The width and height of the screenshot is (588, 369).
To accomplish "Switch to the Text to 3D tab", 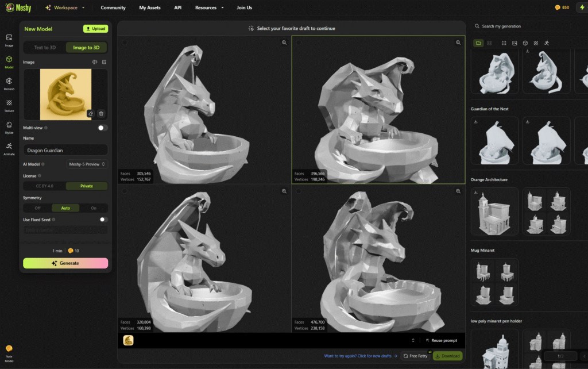I will 45,48.
